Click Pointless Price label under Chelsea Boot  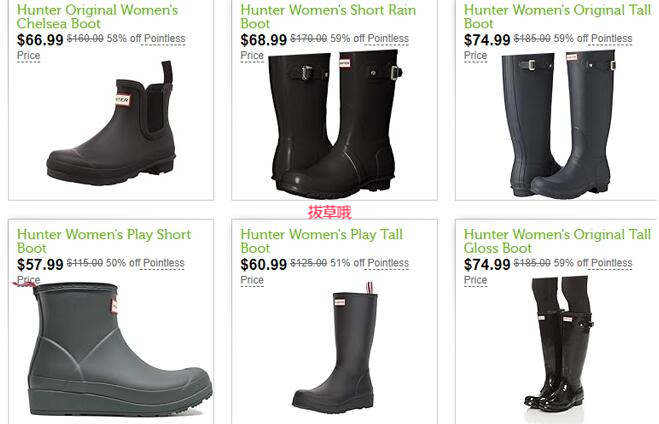click(164, 39)
